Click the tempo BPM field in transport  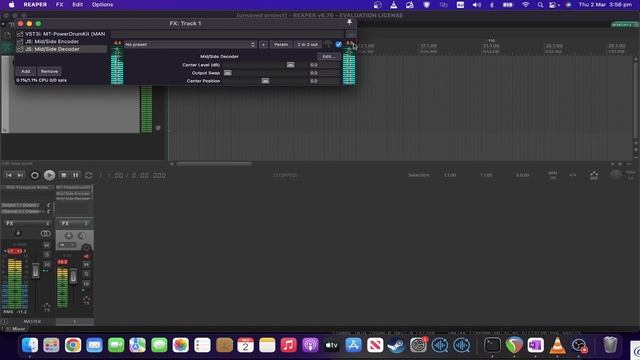tap(553, 175)
